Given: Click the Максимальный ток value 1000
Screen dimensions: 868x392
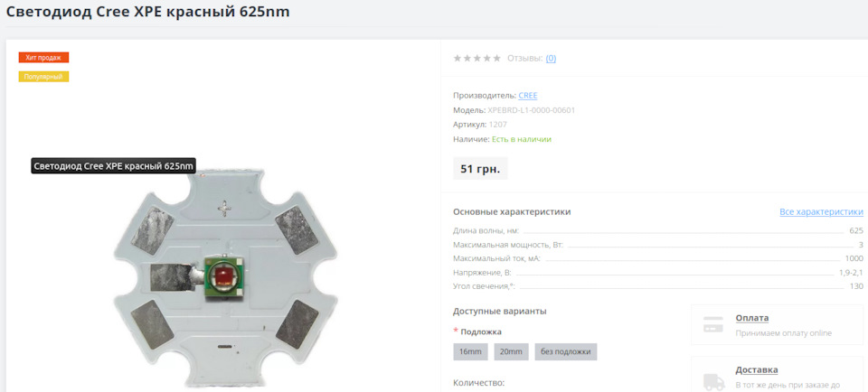Looking at the screenshot, I should 854,258.
